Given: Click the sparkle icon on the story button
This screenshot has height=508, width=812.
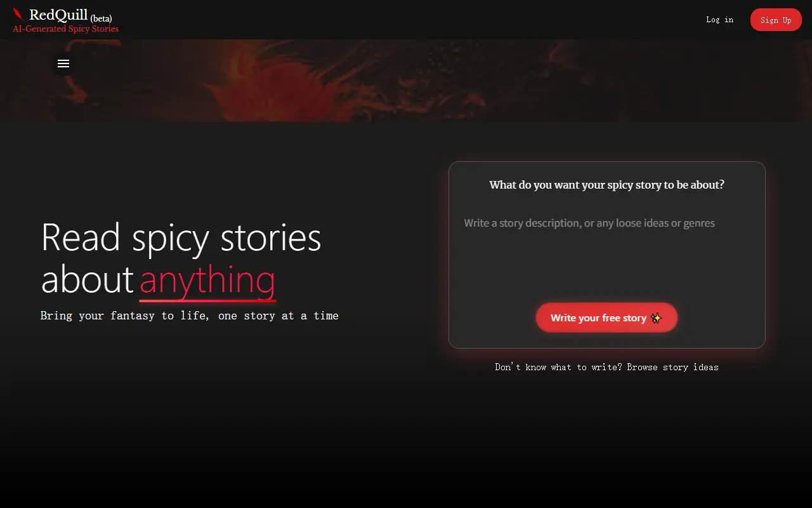Looking at the screenshot, I should [x=657, y=317].
